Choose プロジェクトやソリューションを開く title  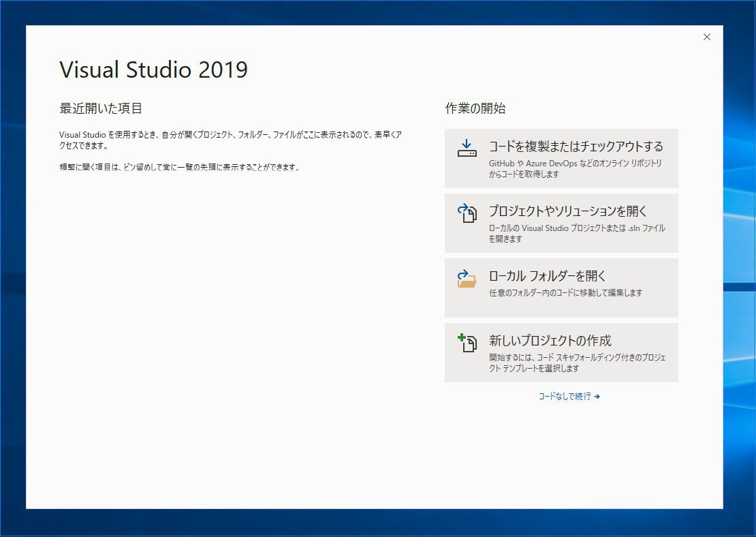[x=567, y=211]
